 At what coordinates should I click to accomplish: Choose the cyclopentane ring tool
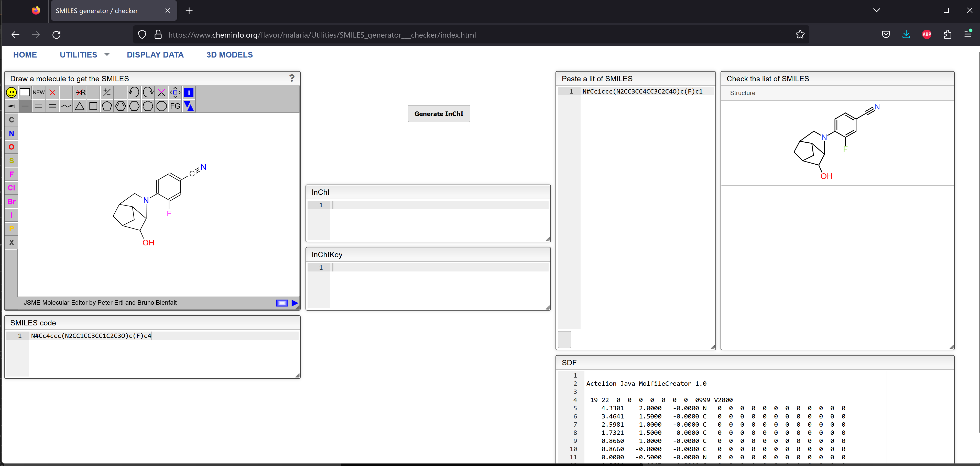(107, 106)
